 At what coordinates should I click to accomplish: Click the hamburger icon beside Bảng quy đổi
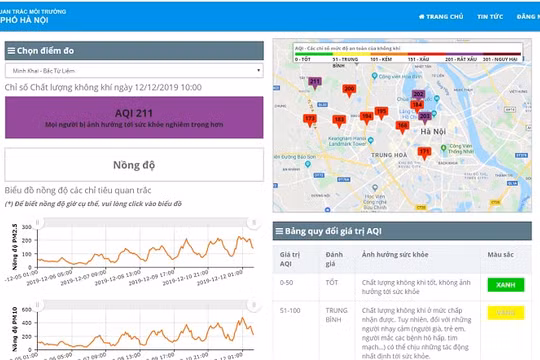click(x=279, y=231)
